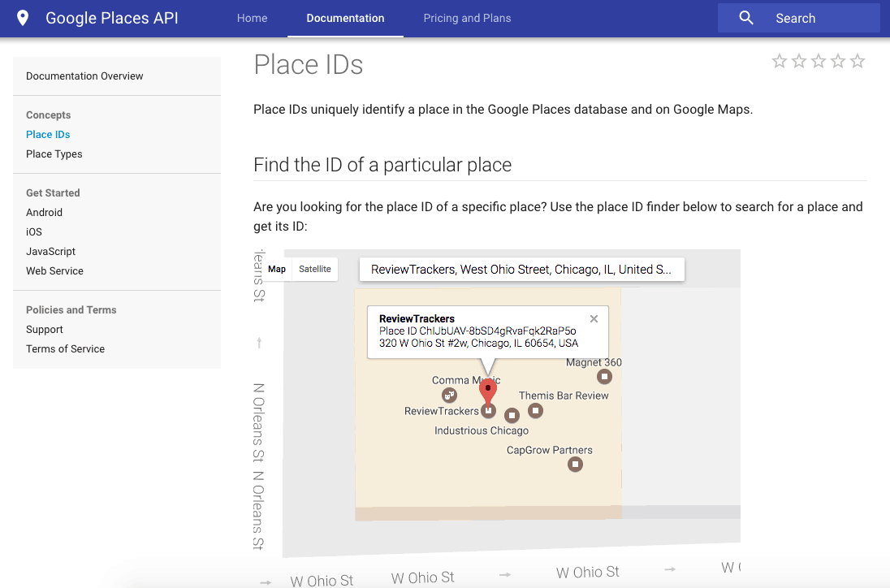The height and width of the screenshot is (588, 890).
Task: Rate the page two stars
Action: click(798, 61)
